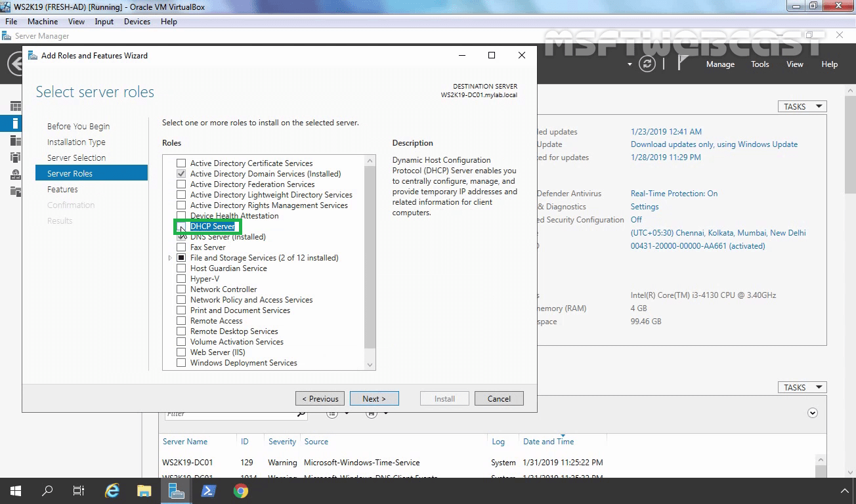Click Next button in wizard
This screenshot has width=856, height=504.
(x=374, y=398)
